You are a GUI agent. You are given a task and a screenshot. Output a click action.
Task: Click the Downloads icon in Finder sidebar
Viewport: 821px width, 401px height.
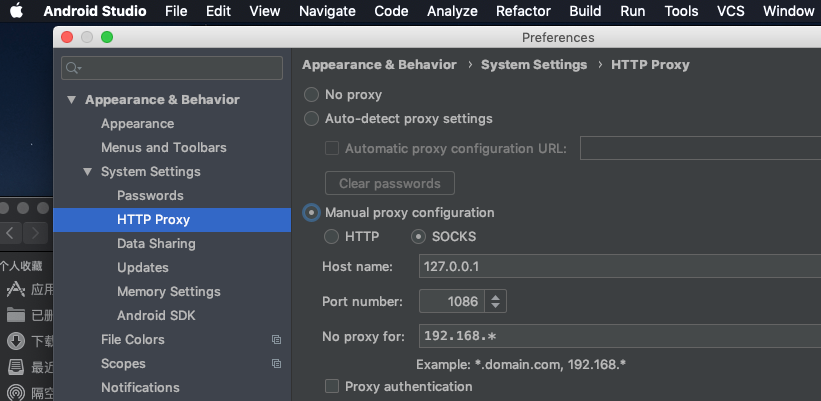coord(16,340)
